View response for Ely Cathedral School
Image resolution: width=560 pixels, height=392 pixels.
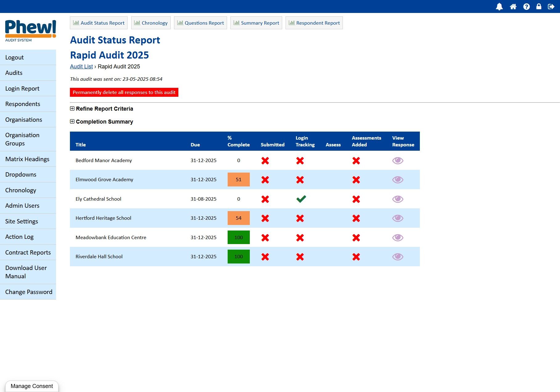pos(398,199)
